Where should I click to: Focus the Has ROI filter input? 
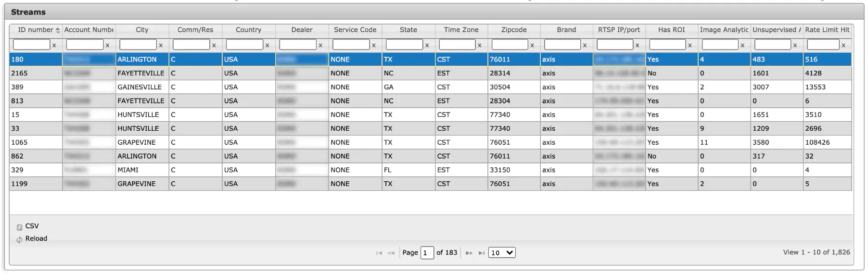(x=667, y=45)
